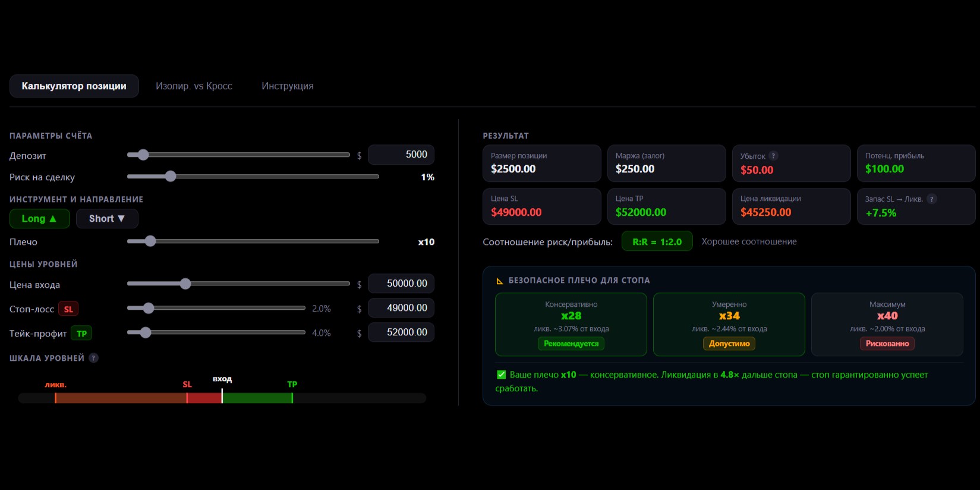Click the Рекомендуется badge
The height and width of the screenshot is (490, 980).
[571, 344]
